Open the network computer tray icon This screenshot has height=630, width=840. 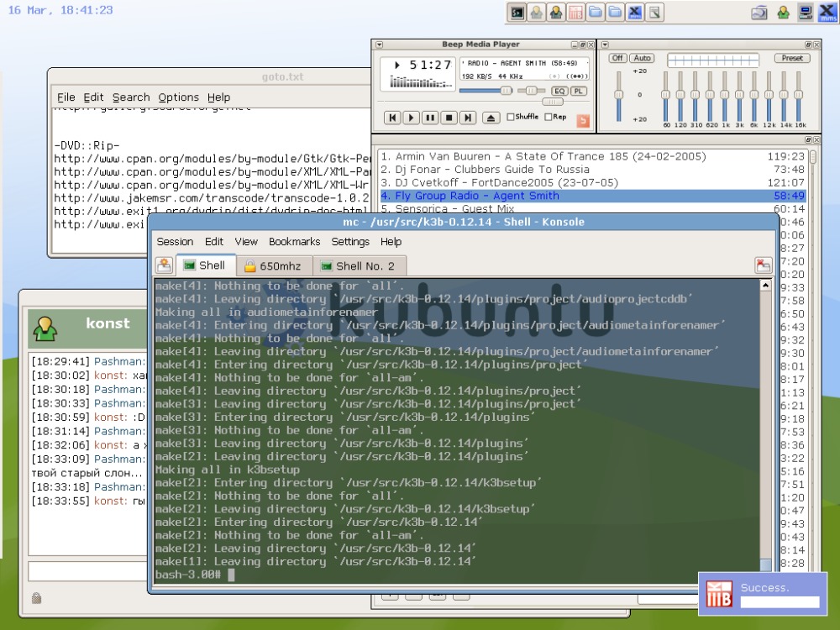[x=806, y=13]
